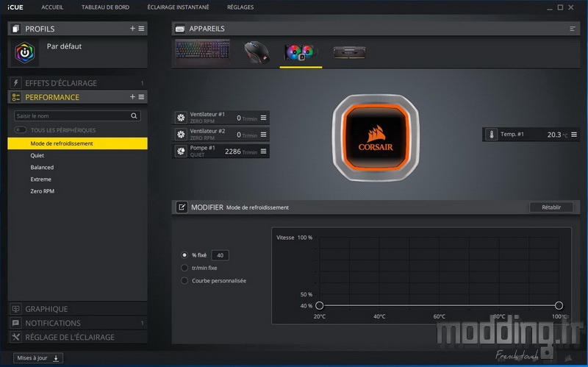This screenshot has height=367, width=588.
Task: Click the 20°C curve point handle
Action: point(320,305)
